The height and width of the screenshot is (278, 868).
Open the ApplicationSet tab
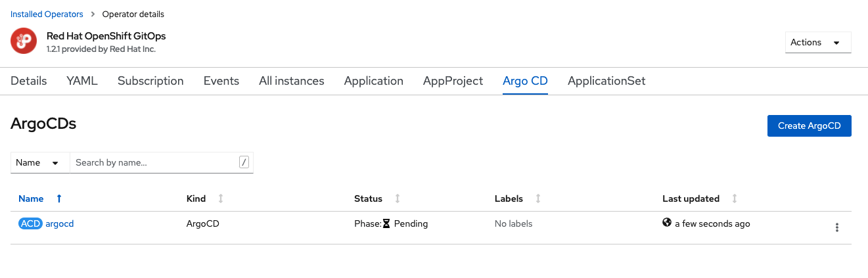tap(606, 81)
